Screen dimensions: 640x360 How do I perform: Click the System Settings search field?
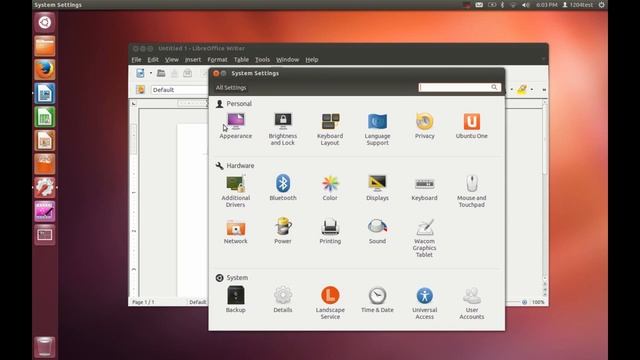(459, 87)
